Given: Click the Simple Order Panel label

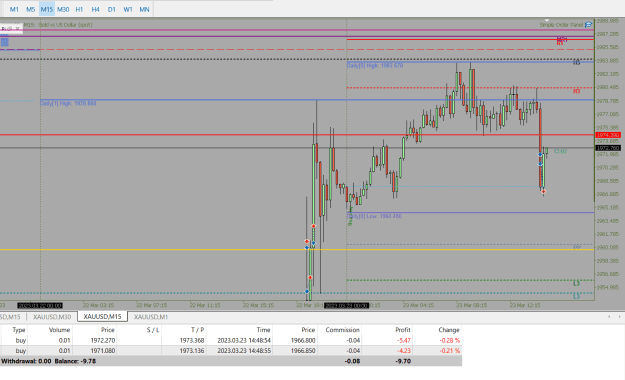Looking at the screenshot, I should pyautogui.click(x=561, y=25).
